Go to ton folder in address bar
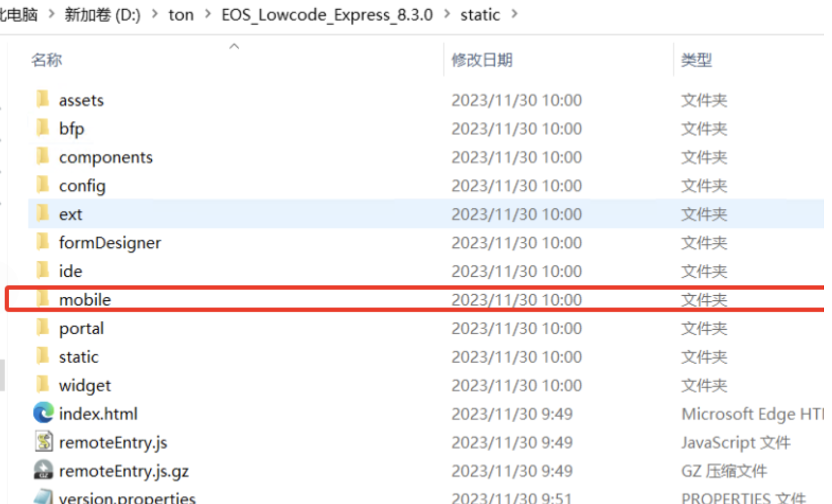 (x=181, y=14)
